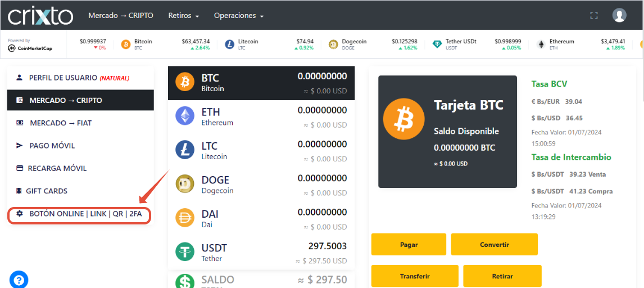Click the ETH coin icon in wallet list
This screenshot has width=644, height=288.
click(x=185, y=116)
